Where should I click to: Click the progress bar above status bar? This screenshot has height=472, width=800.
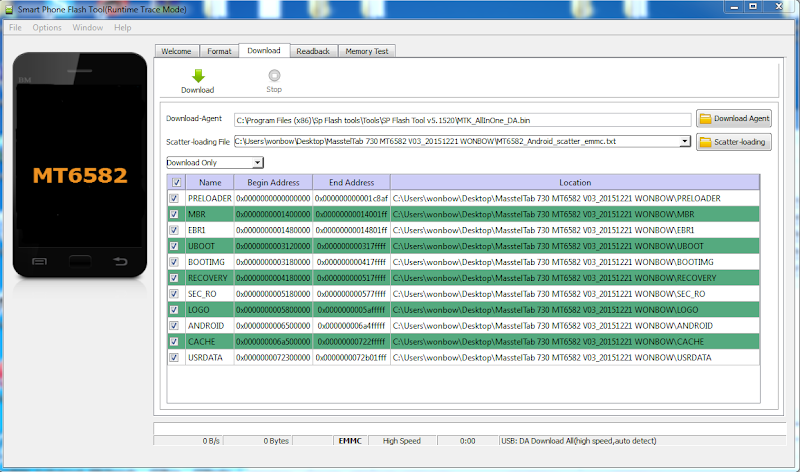[469, 428]
